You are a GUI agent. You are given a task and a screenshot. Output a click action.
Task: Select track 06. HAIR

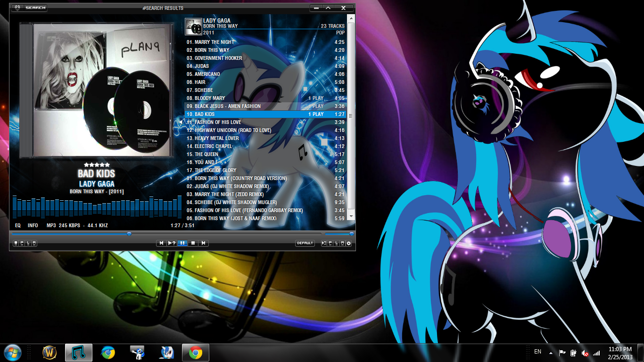(x=265, y=82)
